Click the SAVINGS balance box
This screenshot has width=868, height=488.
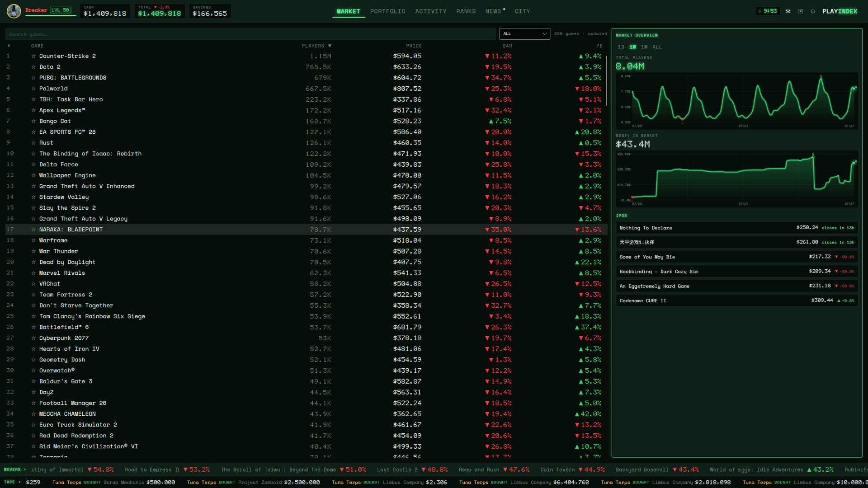[210, 11]
